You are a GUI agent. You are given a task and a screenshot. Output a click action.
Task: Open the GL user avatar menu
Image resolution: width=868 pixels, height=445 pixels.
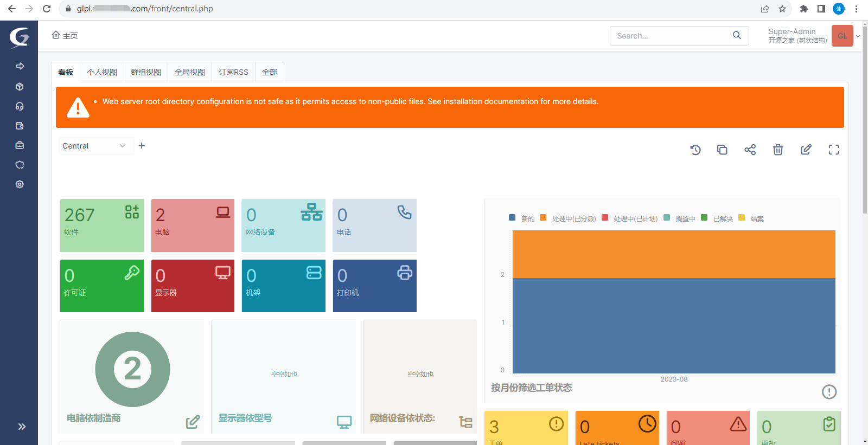tap(842, 36)
